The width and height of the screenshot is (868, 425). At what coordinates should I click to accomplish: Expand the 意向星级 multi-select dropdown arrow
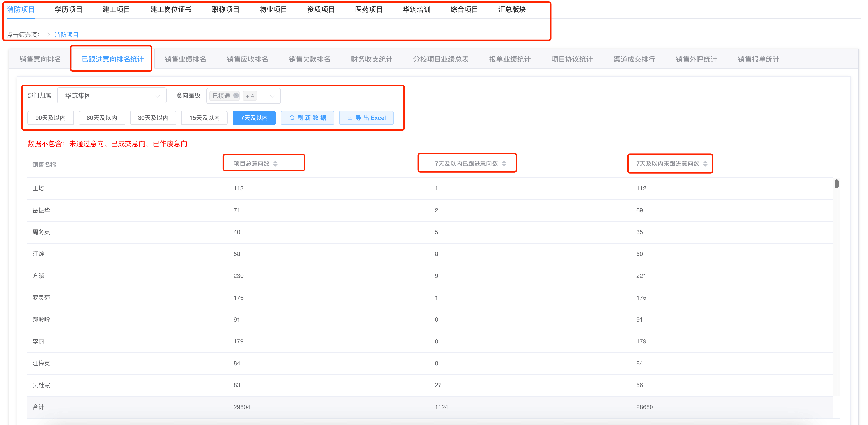click(x=272, y=96)
